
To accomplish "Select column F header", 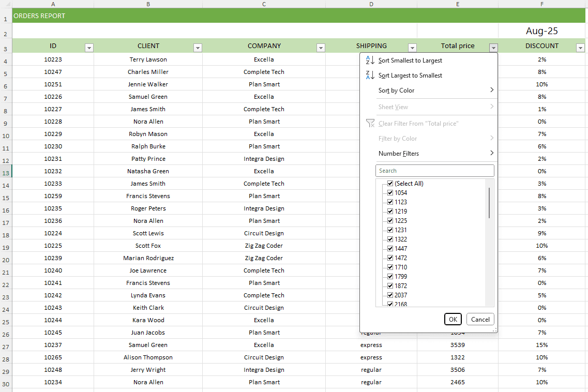I will coord(542,4).
